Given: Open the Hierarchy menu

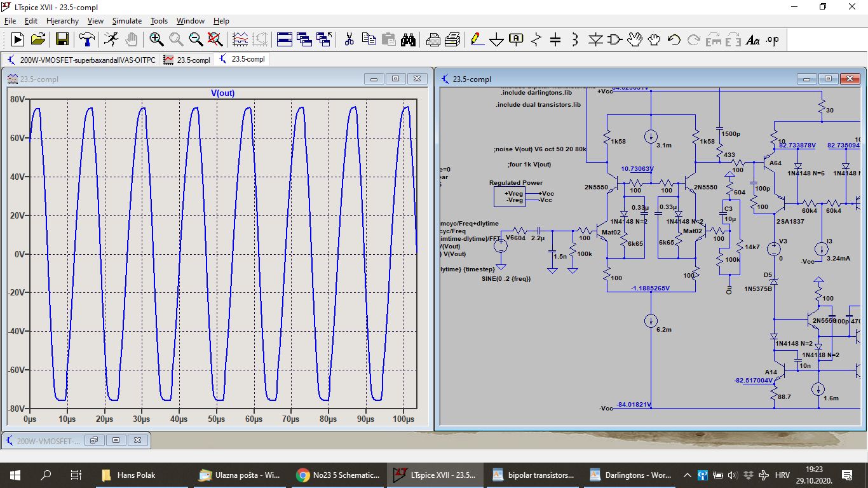Looking at the screenshot, I should (x=63, y=21).
